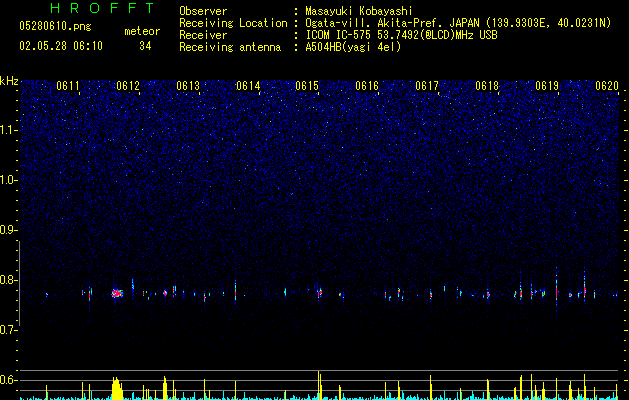Select the file name 05280610.png

pyautogui.click(x=55, y=26)
